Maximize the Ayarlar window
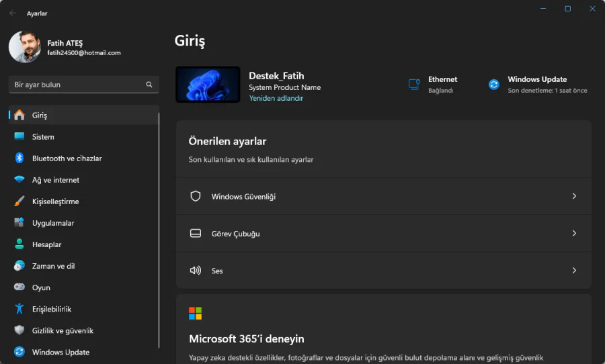This screenshot has width=605, height=364. coord(567,9)
